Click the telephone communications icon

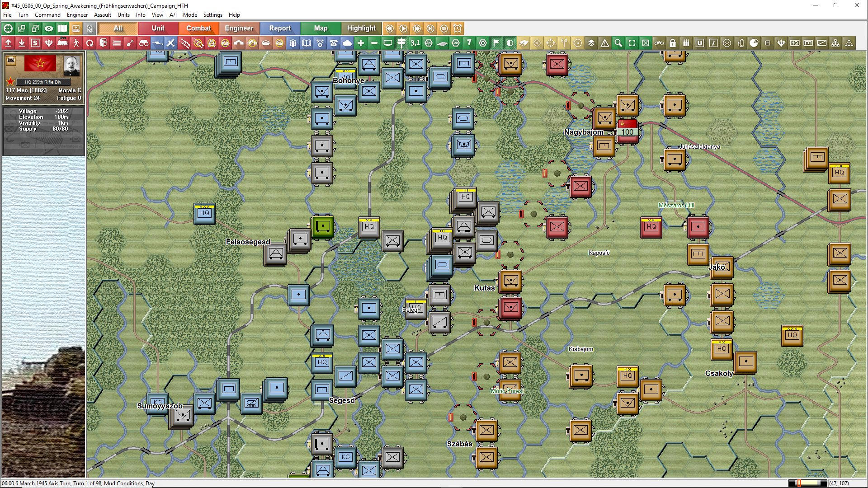click(333, 43)
